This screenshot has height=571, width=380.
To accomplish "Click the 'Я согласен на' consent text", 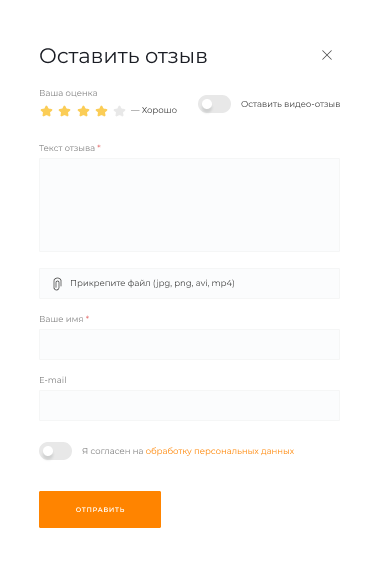I will pyautogui.click(x=112, y=451).
